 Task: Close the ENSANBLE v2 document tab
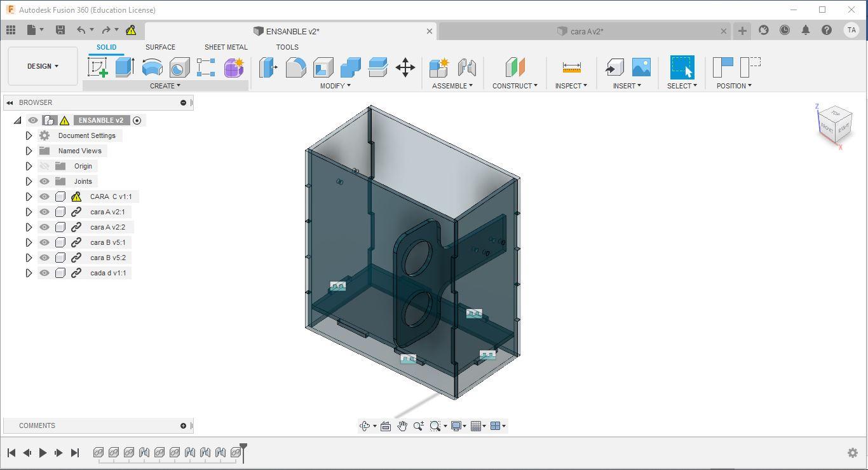[430, 31]
